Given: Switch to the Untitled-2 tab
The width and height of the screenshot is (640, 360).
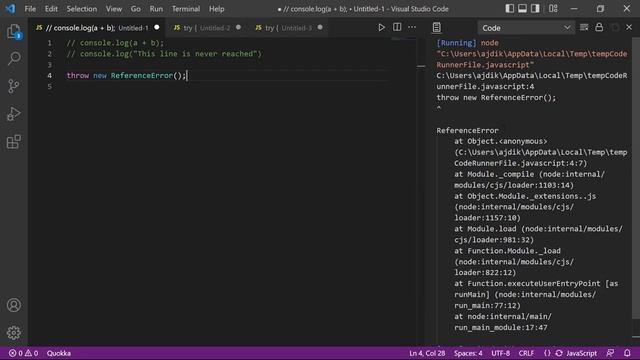Looking at the screenshot, I should (207, 28).
